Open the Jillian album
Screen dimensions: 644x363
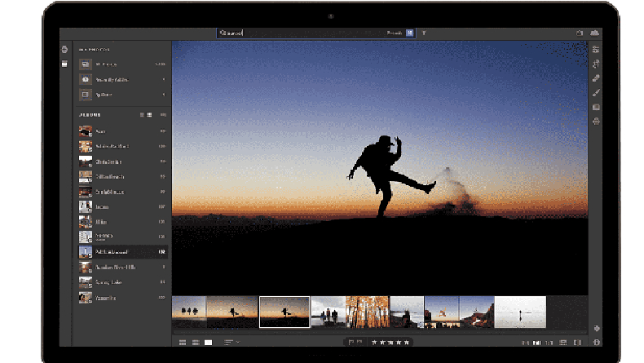click(122, 222)
